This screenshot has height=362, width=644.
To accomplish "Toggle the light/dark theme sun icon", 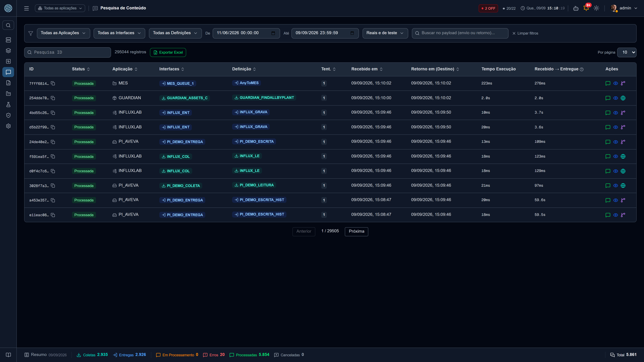I will [597, 8].
